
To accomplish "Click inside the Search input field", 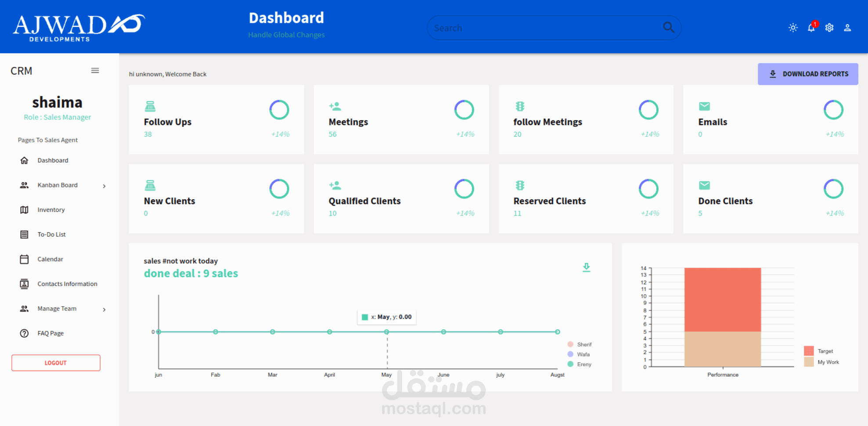I will [x=527, y=27].
